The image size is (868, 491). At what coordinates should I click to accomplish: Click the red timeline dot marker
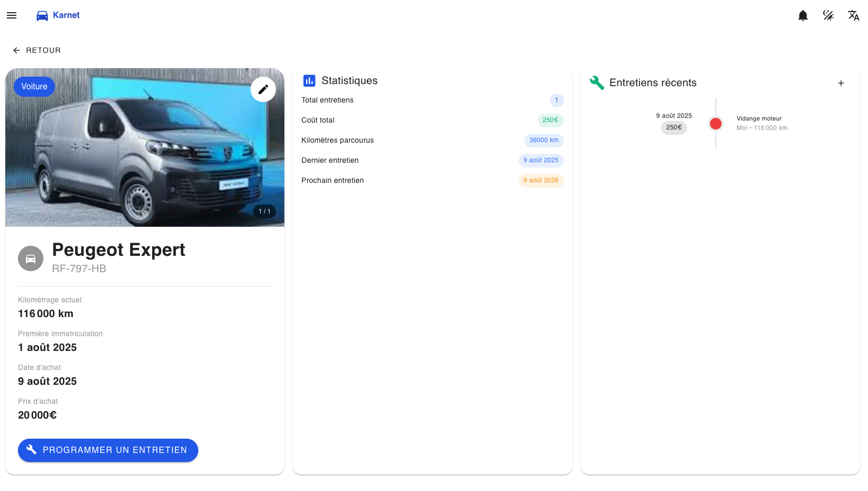point(716,124)
